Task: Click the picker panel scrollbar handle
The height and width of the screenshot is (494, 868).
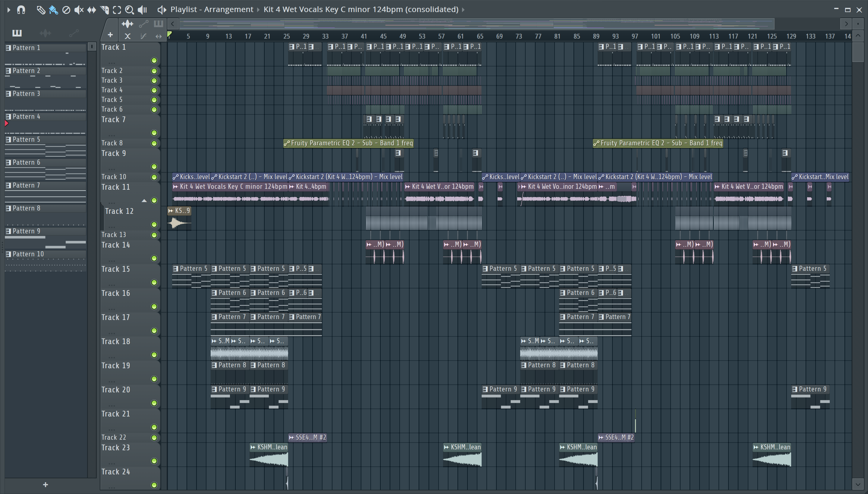Action: pyautogui.click(x=92, y=46)
